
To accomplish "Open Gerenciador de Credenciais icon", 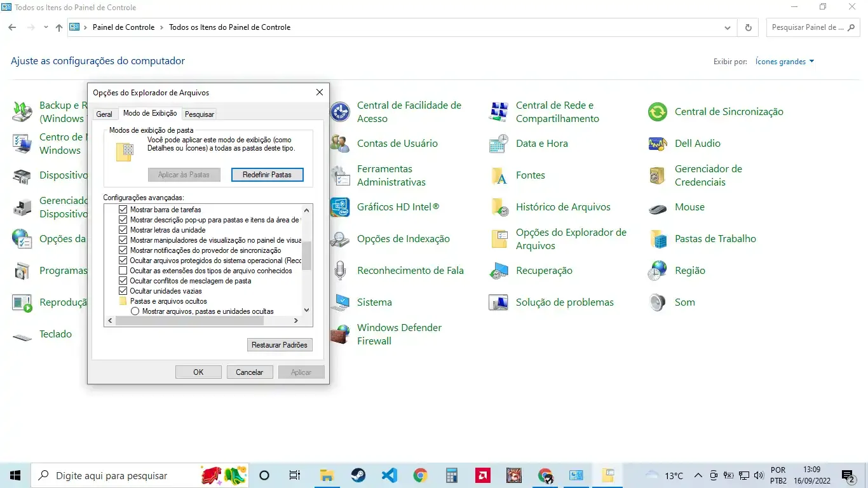I will (x=658, y=175).
